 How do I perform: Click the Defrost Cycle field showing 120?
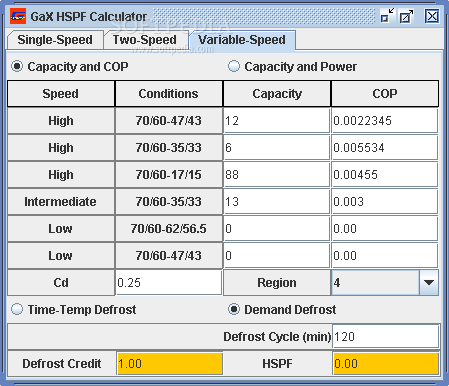coord(386,337)
